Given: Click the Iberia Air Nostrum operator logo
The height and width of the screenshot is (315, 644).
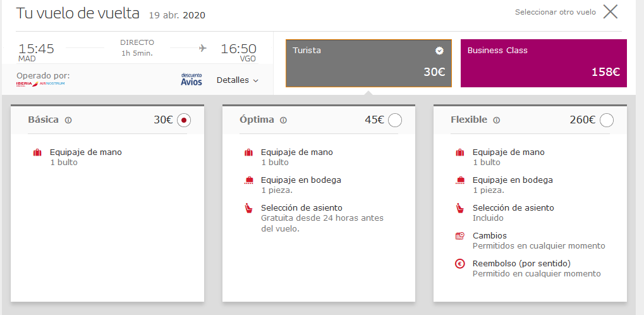Looking at the screenshot, I should pos(39,83).
